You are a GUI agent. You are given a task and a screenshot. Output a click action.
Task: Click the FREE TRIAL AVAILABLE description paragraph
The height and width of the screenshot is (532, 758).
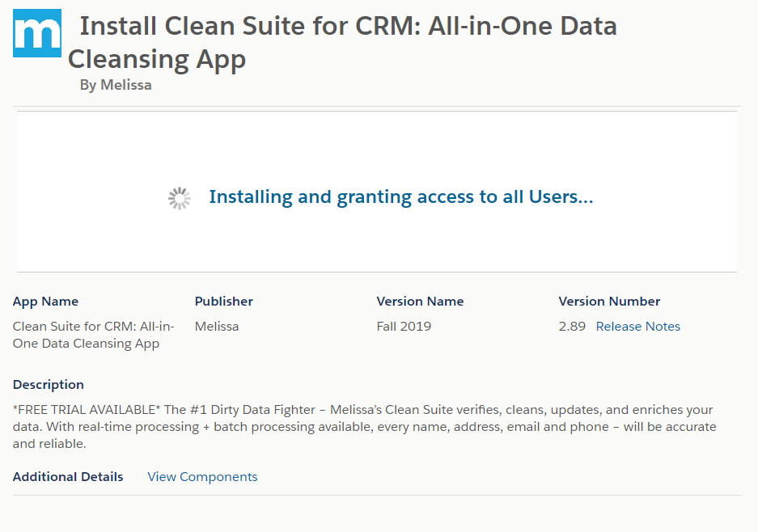point(364,427)
